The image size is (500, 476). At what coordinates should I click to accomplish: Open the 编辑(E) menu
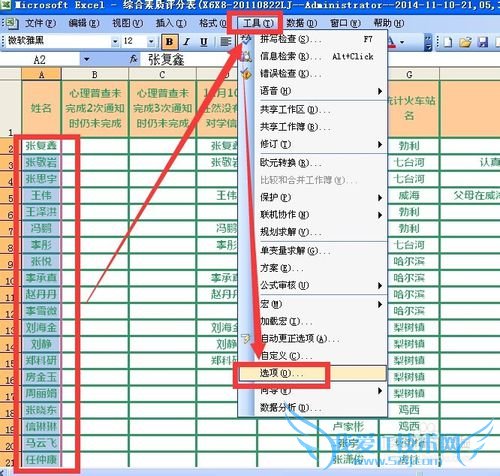[84, 23]
